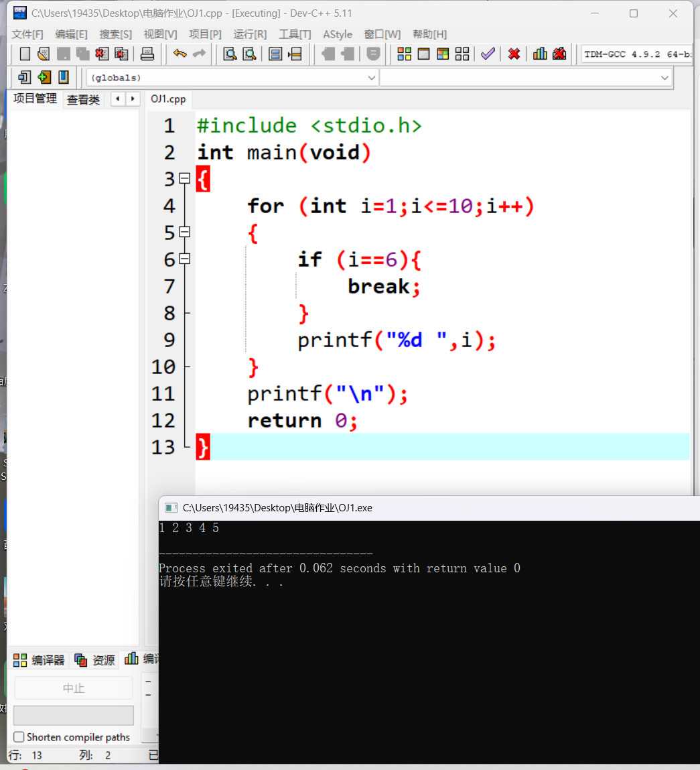Collapse the if-block fold at line 6
The image size is (700, 770).
tap(185, 259)
